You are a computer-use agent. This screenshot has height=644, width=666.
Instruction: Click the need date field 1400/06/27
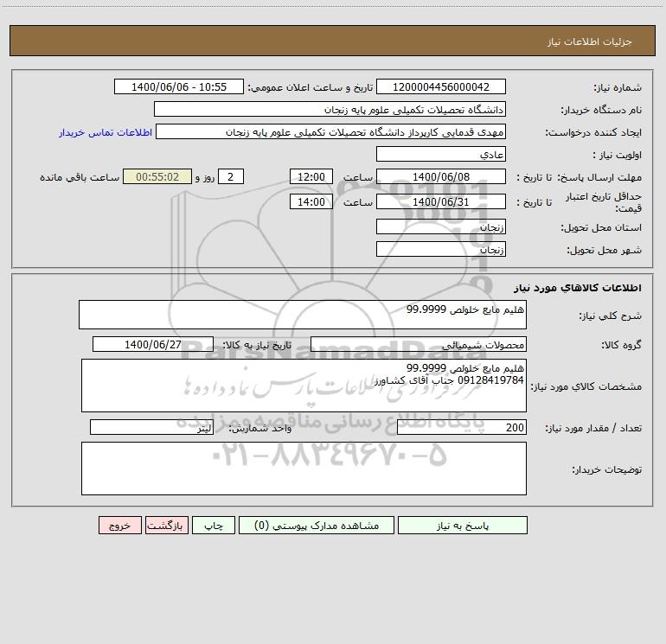click(x=153, y=344)
